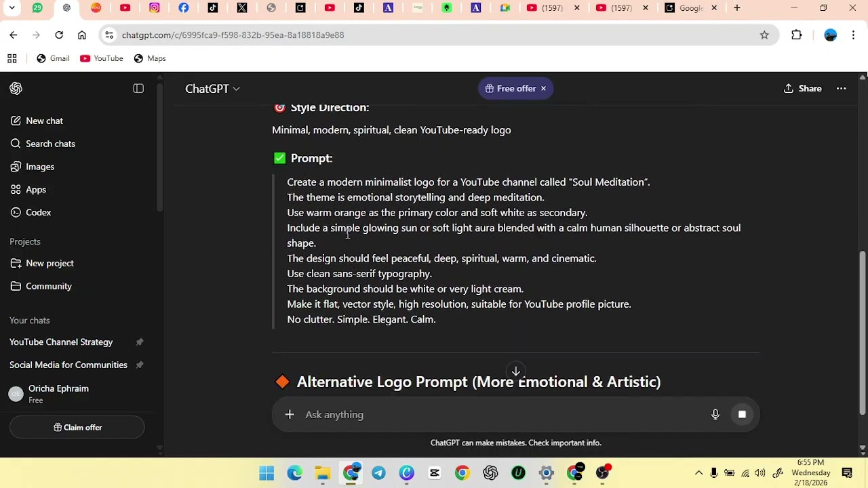Start a New chat

pyautogui.click(x=37, y=121)
